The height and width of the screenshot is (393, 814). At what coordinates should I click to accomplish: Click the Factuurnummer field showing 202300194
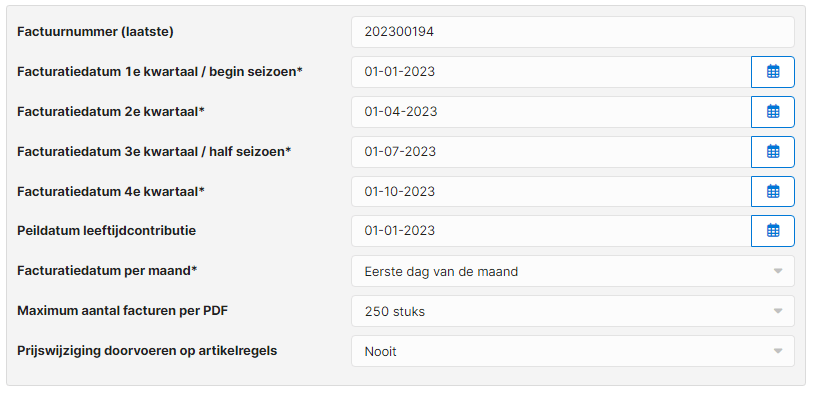point(573,32)
